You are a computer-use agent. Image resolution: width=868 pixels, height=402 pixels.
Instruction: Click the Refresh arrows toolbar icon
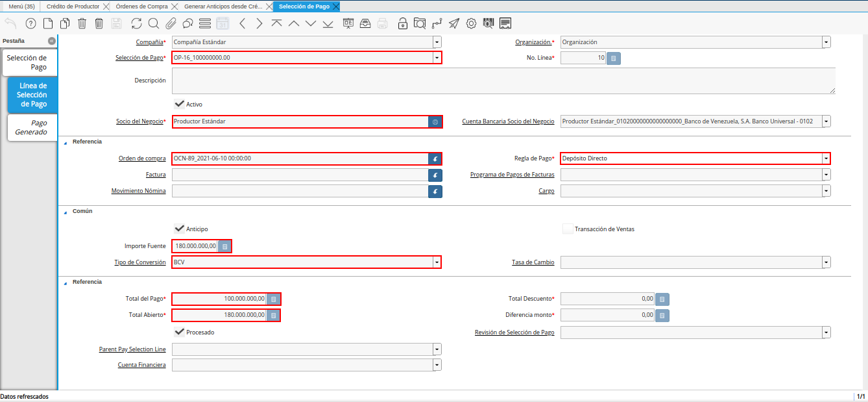click(136, 24)
